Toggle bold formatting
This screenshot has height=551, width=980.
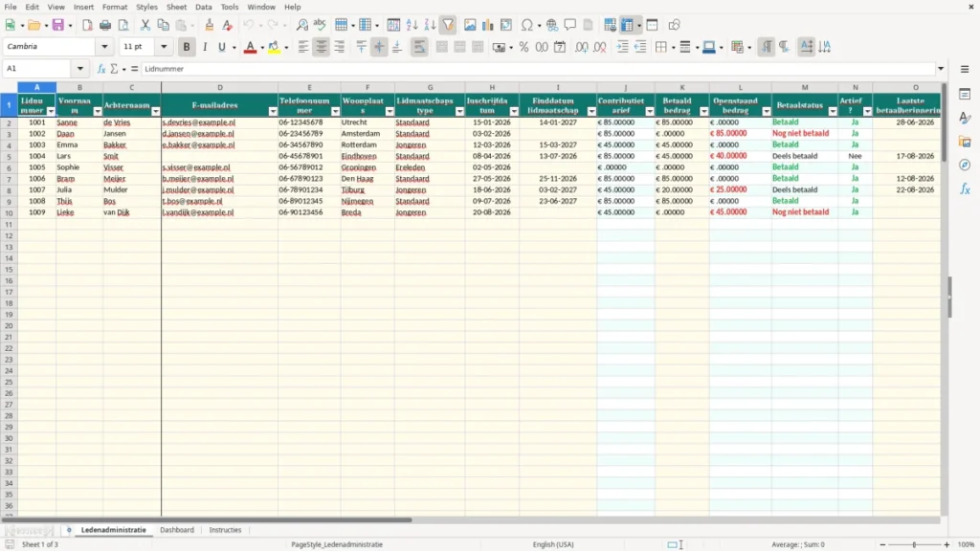(x=187, y=47)
